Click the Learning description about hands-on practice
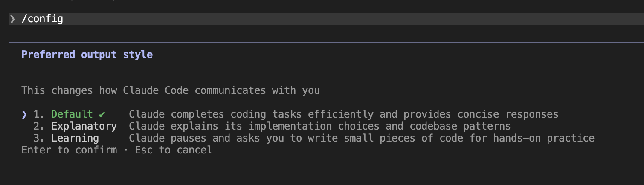Screen dimensions: 644x185 pyautogui.click(x=361, y=138)
